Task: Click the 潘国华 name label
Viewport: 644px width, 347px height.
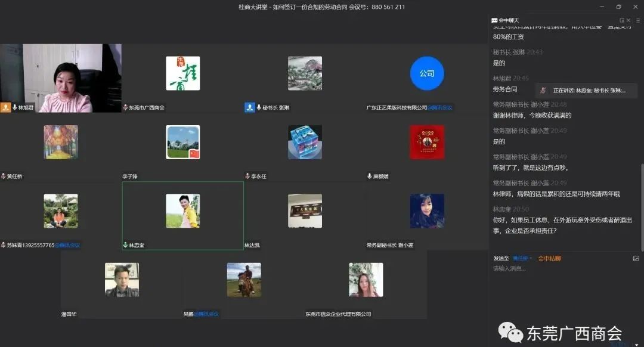Action: pos(69,314)
